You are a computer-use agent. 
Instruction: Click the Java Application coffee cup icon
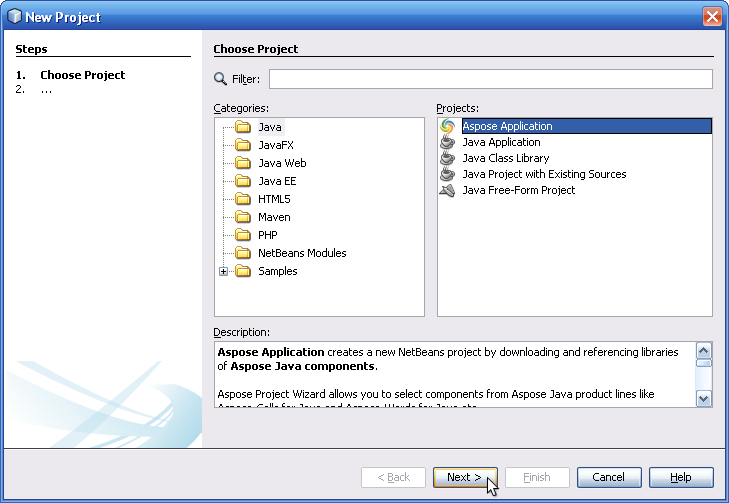point(447,142)
